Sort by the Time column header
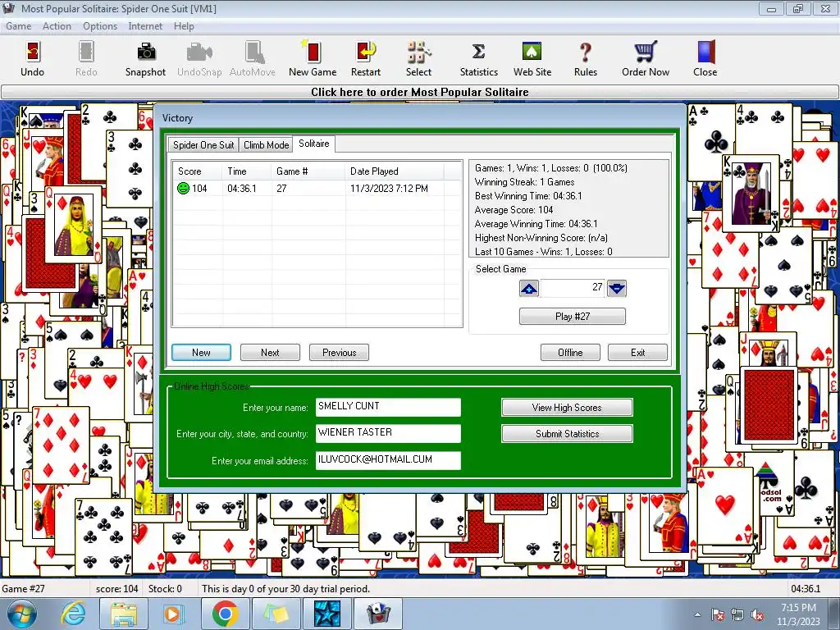This screenshot has width=840, height=630. (x=246, y=171)
